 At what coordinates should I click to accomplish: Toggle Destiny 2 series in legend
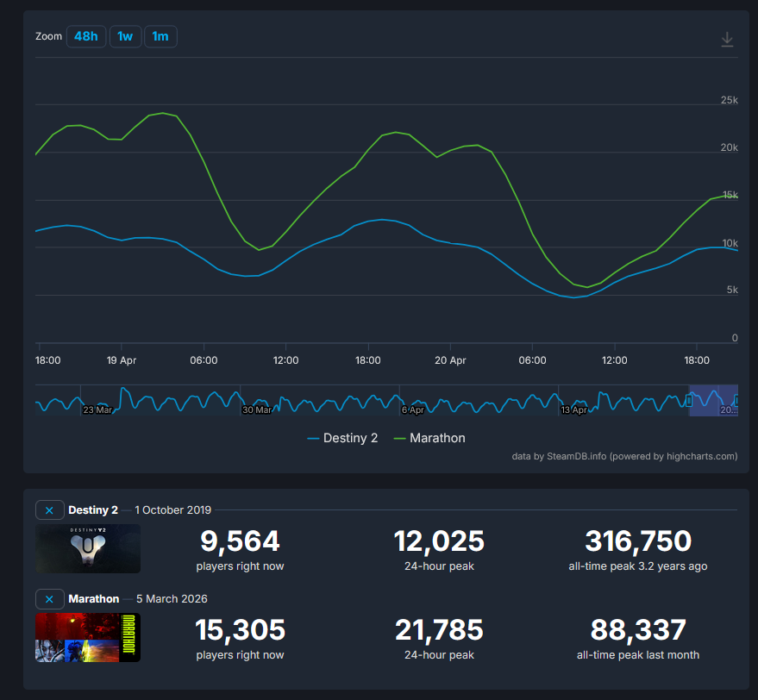tap(342, 438)
